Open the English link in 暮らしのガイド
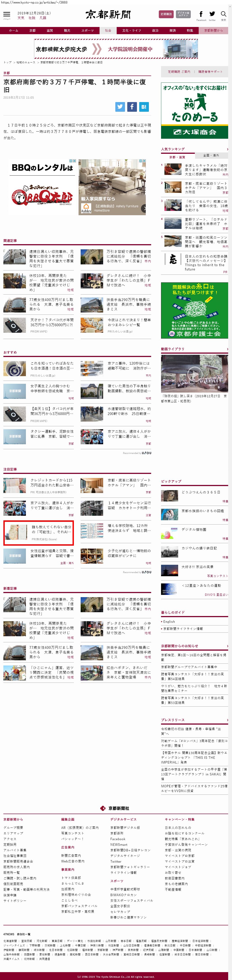 tap(169, 621)
